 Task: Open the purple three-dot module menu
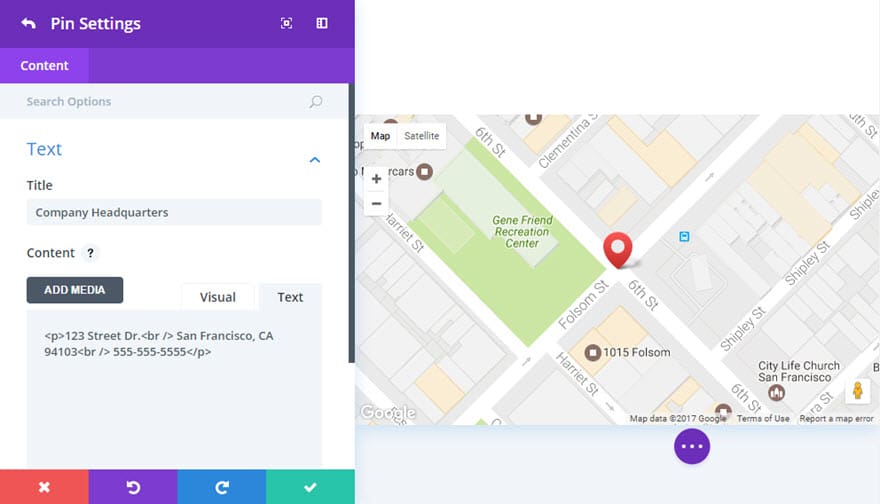pyautogui.click(x=692, y=446)
